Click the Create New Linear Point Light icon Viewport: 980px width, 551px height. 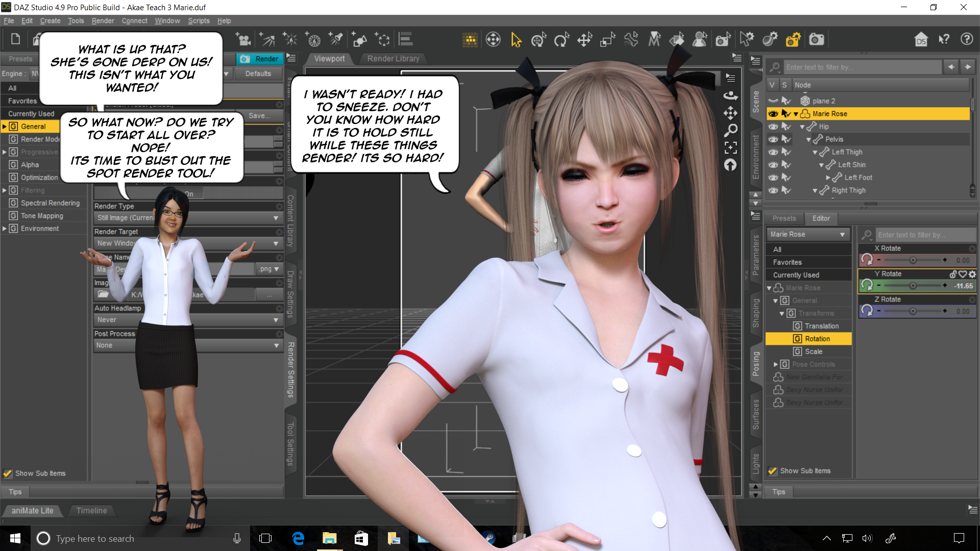313,39
